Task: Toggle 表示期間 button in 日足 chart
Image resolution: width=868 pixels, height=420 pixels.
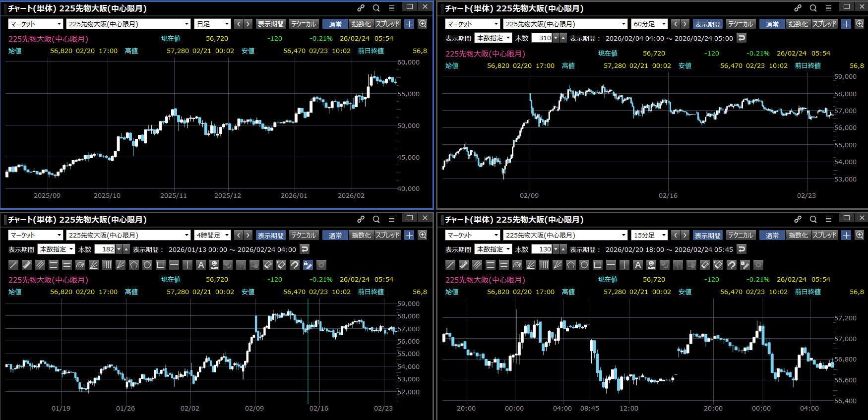Action: 270,24
